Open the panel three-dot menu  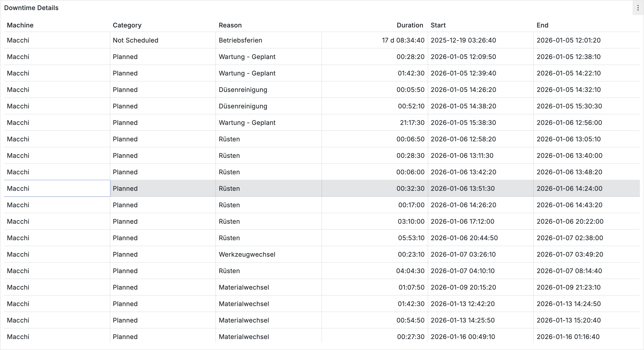coord(638,8)
